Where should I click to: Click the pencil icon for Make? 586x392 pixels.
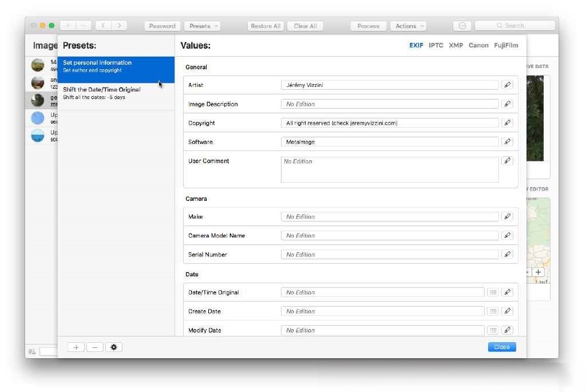click(507, 216)
